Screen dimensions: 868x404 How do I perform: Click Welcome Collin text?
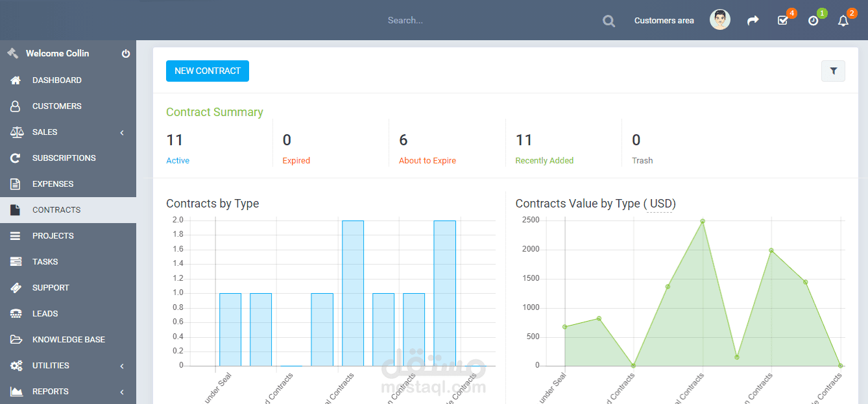click(58, 54)
